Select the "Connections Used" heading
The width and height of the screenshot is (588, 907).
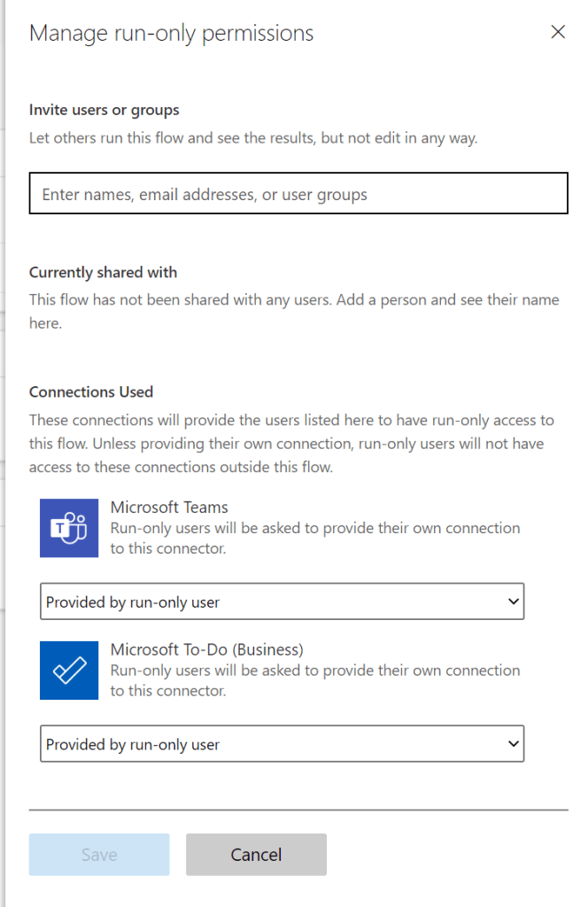91,391
